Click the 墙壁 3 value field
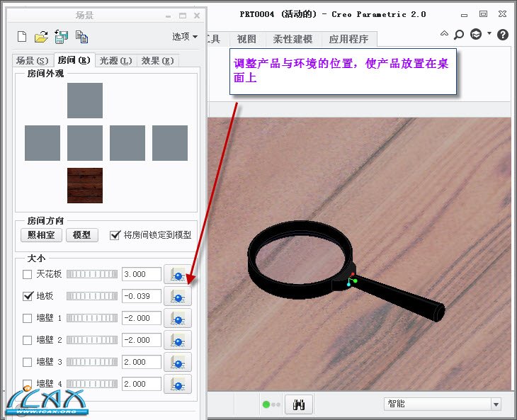The width and height of the screenshot is (517, 420). coord(142,362)
